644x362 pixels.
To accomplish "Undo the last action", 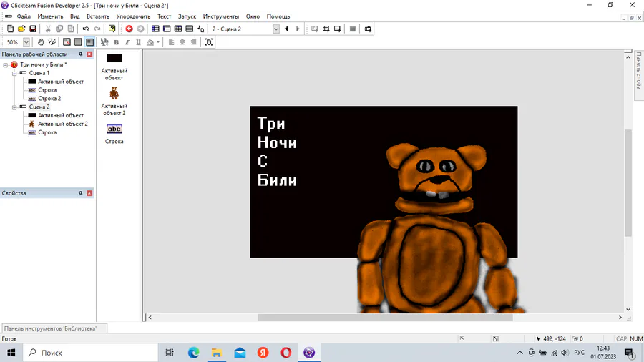I will pyautogui.click(x=85, y=29).
